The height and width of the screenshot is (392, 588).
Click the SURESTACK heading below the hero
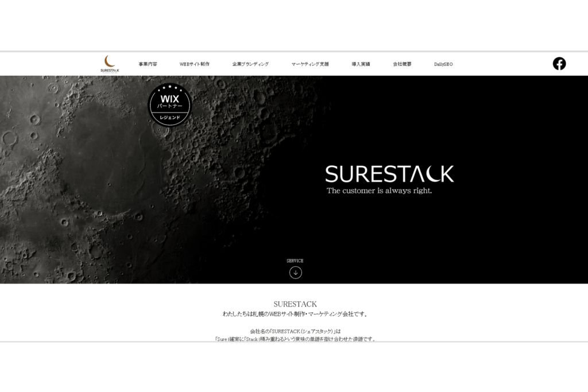coord(295,304)
